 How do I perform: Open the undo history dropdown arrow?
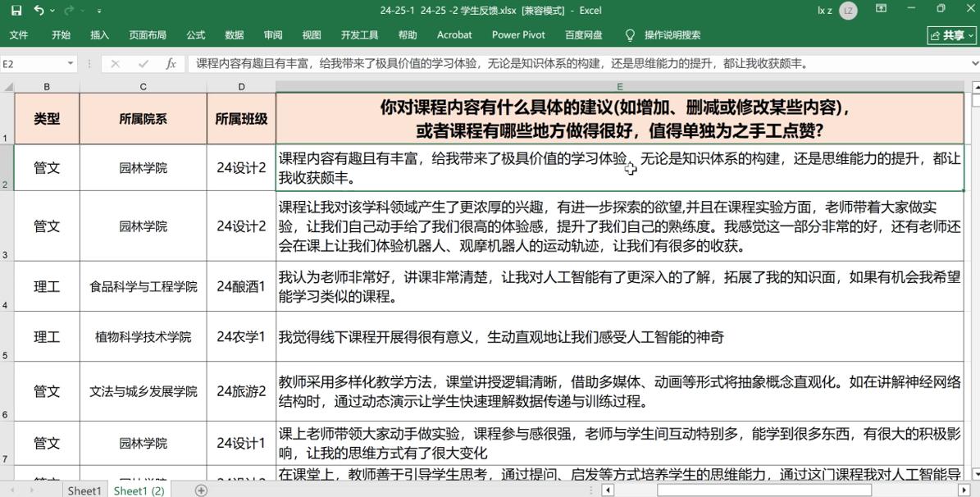coord(52,11)
